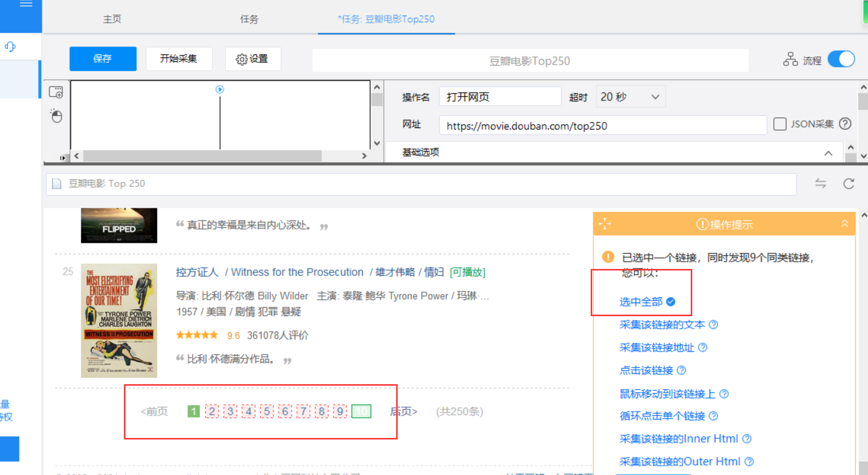Click the headset support icon in sidebar
The width and height of the screenshot is (868, 475).
(x=10, y=47)
